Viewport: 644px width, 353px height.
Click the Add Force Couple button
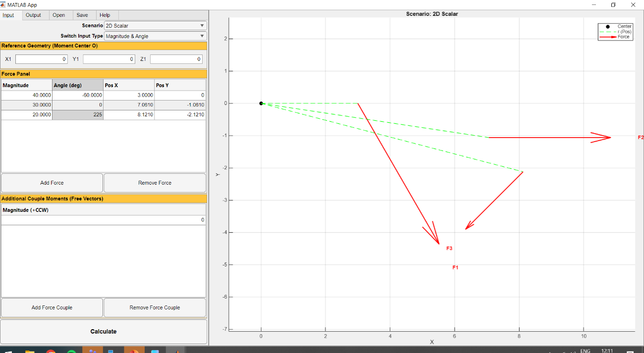[x=52, y=307]
